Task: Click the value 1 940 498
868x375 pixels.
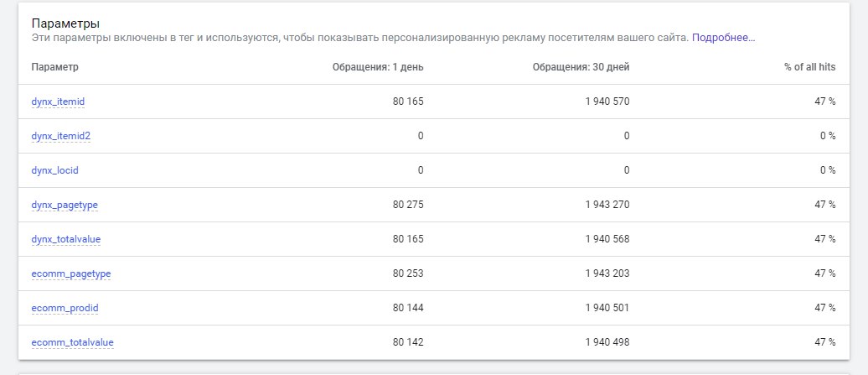Action: click(607, 341)
